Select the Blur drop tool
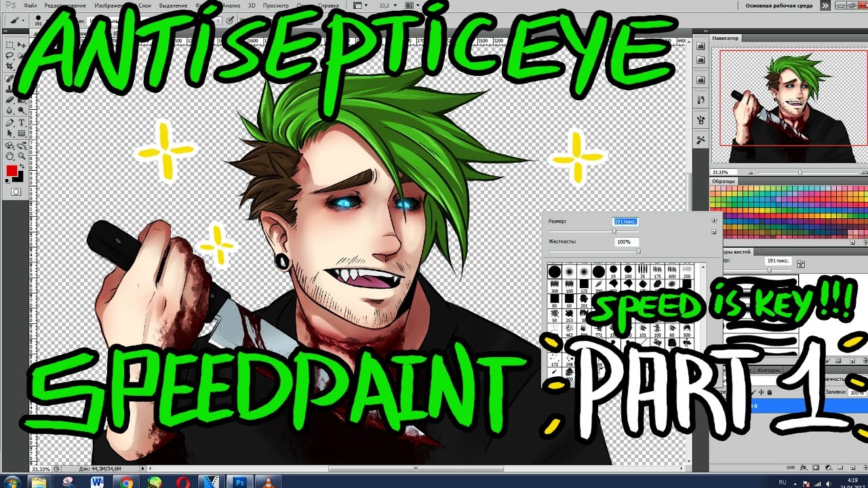Viewport: 868px width, 488px height. pos(10,110)
